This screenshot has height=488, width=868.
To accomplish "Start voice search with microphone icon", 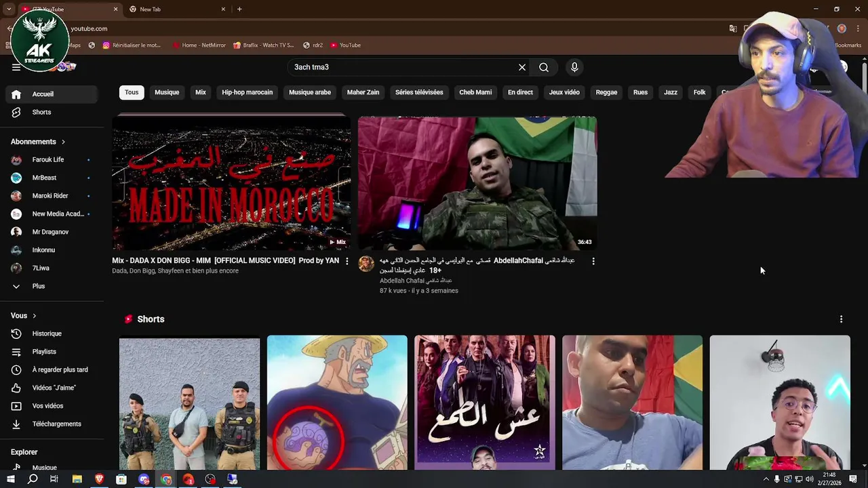I will pos(574,67).
